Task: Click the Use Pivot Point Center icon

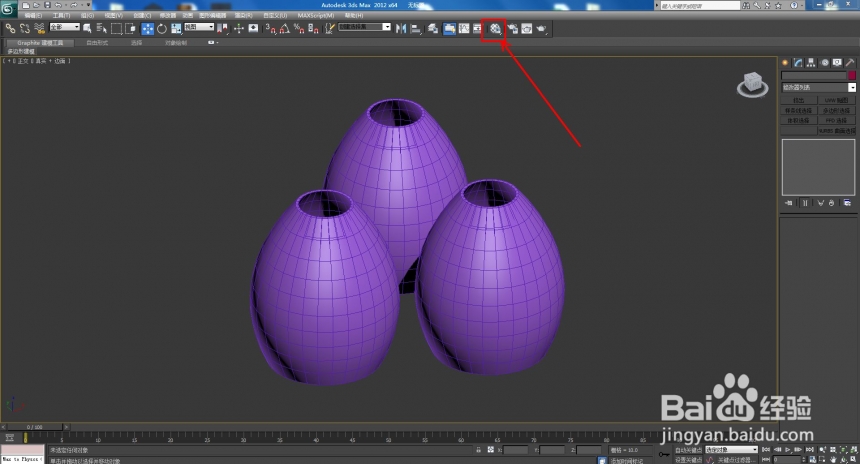Action: [x=222, y=28]
